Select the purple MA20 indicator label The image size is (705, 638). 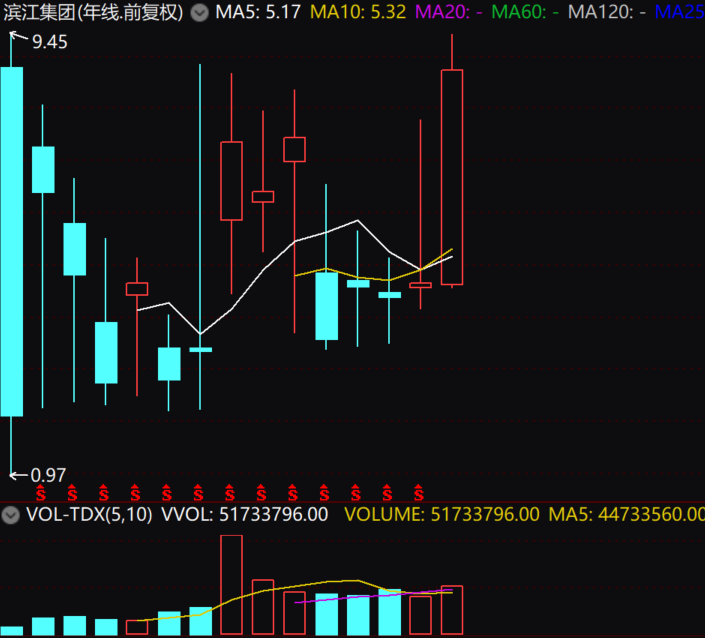pos(449,13)
